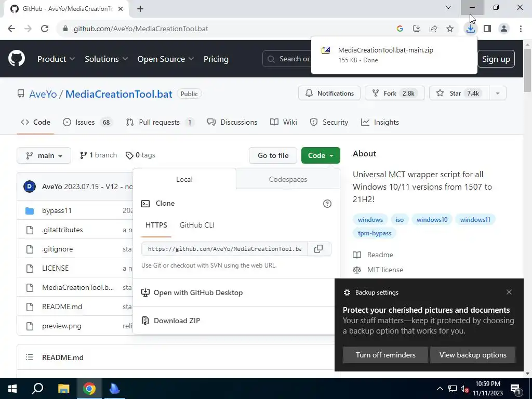532x399 pixels.
Task: Open a new browser tab
Action: 140,9
